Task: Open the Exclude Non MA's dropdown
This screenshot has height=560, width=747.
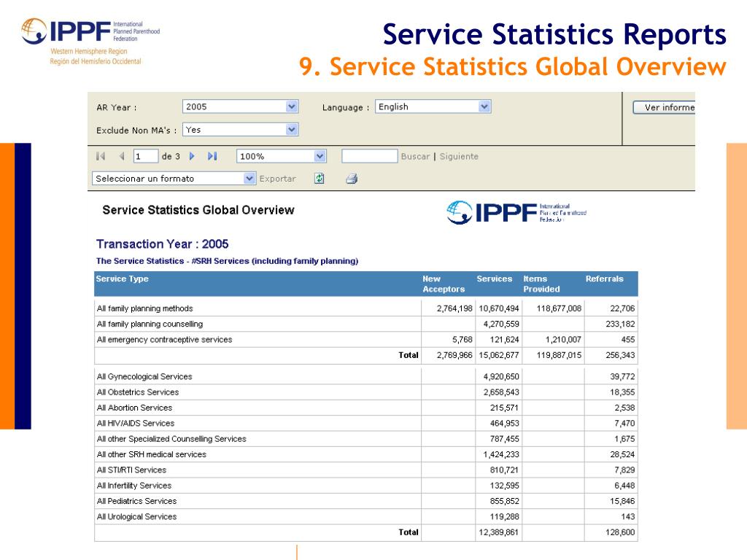Action: click(292, 130)
